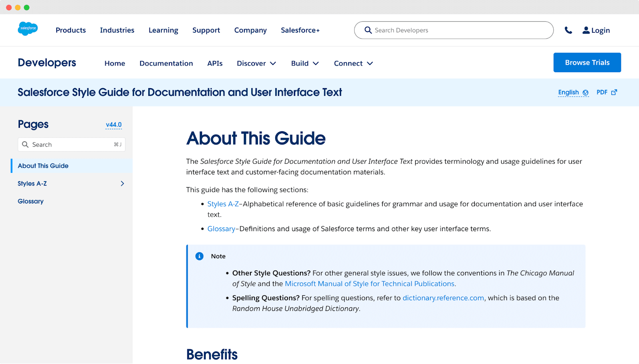Switch to the APIs section

click(214, 63)
